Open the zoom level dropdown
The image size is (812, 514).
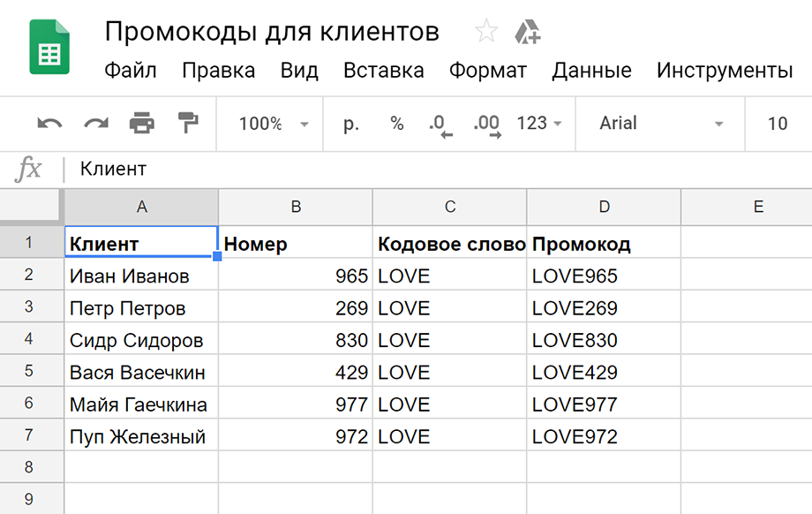[274, 124]
